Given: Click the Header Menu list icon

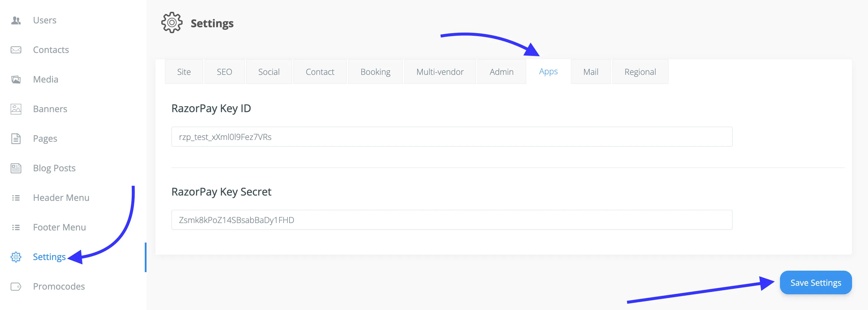Looking at the screenshot, I should pyautogui.click(x=16, y=198).
